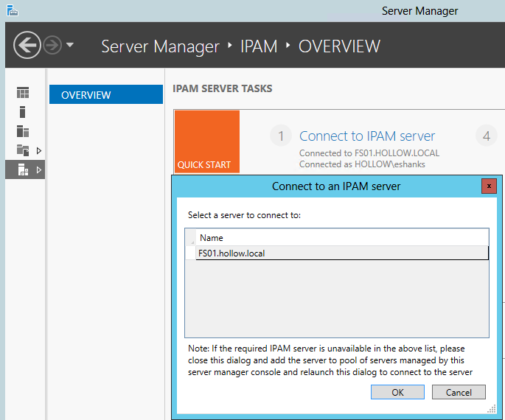Image resolution: width=505 pixels, height=420 pixels.
Task: Select File and Storage Services icon
Action: 23,150
